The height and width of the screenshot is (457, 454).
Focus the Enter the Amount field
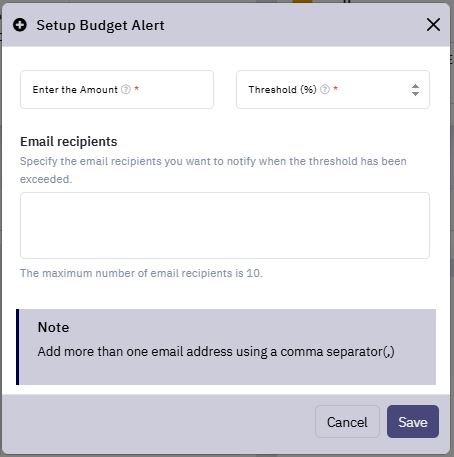117,89
